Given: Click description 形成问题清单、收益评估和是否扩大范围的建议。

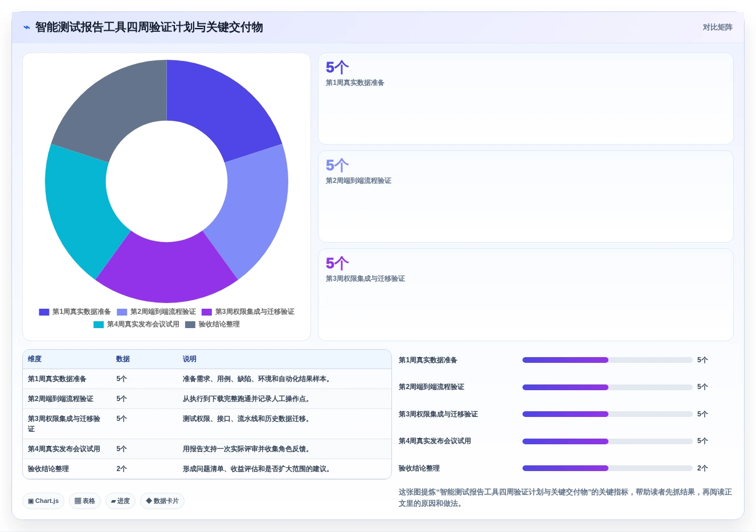Looking at the screenshot, I should pyautogui.click(x=258, y=469).
